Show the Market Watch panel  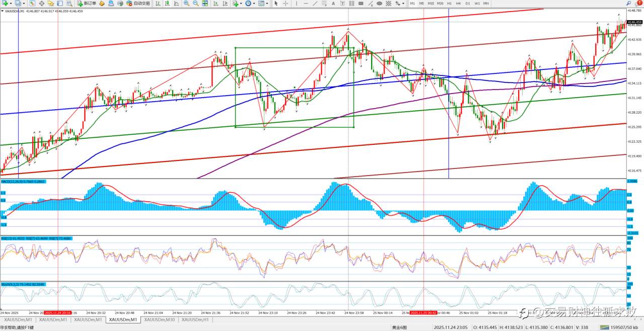coord(32,3)
